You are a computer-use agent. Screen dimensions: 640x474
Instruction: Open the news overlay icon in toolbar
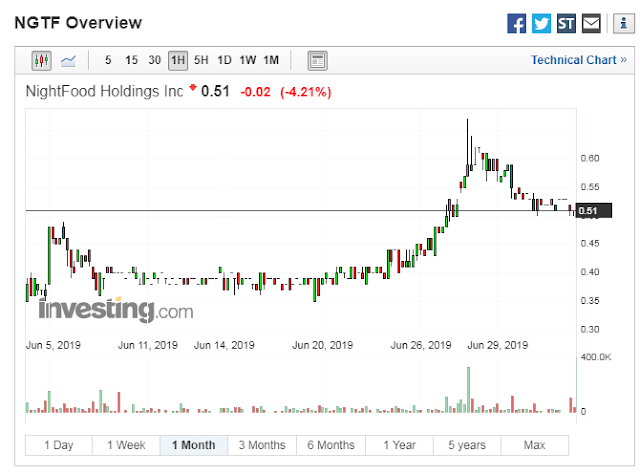pos(317,61)
